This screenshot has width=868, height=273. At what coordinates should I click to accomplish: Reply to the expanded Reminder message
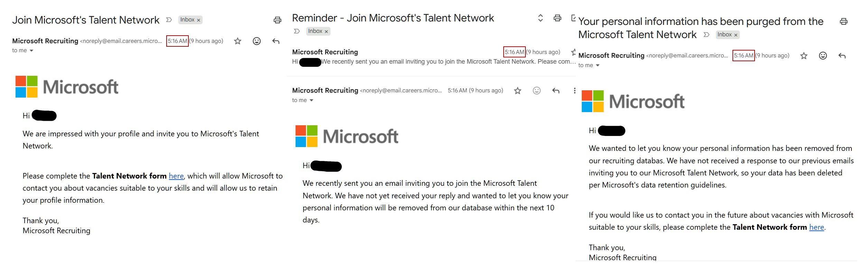tap(556, 91)
